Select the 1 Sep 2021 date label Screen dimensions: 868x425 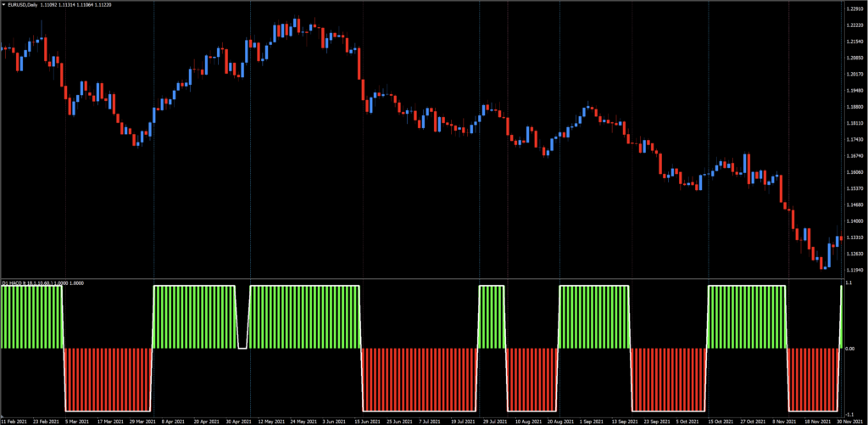click(x=591, y=421)
